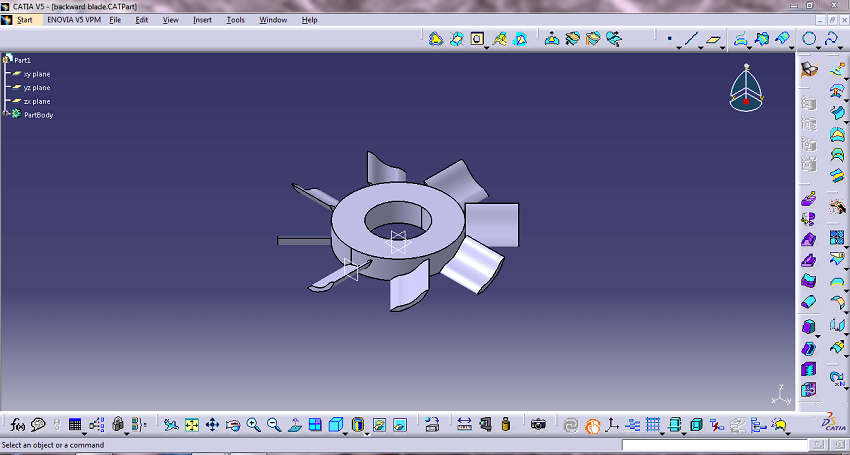Click the Axis System icon
This screenshot has height=455, width=850.
pos(613,425)
